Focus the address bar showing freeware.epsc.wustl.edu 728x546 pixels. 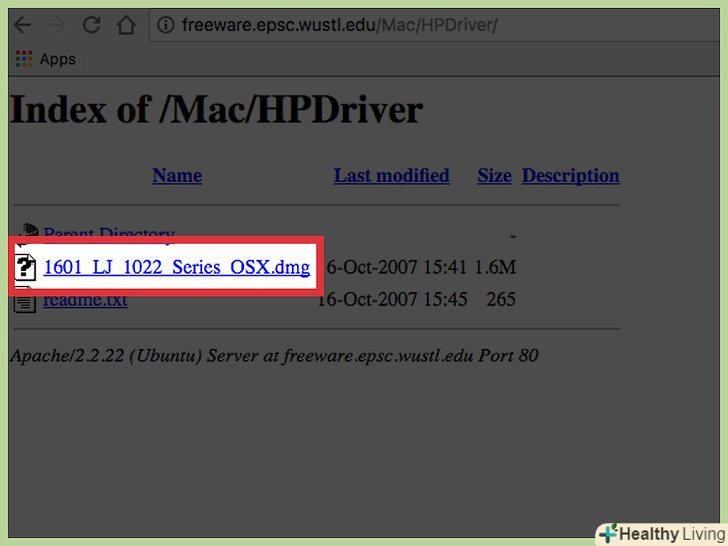click(x=436, y=25)
